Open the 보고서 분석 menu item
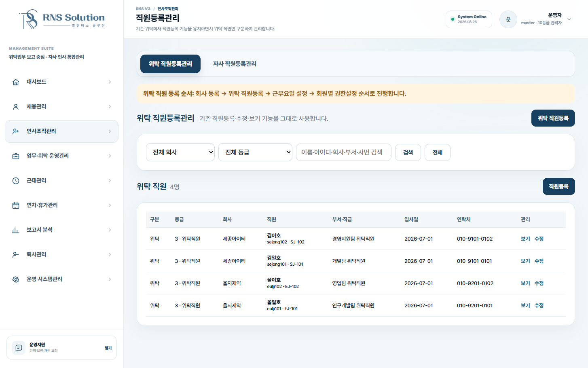This screenshot has width=588, height=368. tap(61, 230)
